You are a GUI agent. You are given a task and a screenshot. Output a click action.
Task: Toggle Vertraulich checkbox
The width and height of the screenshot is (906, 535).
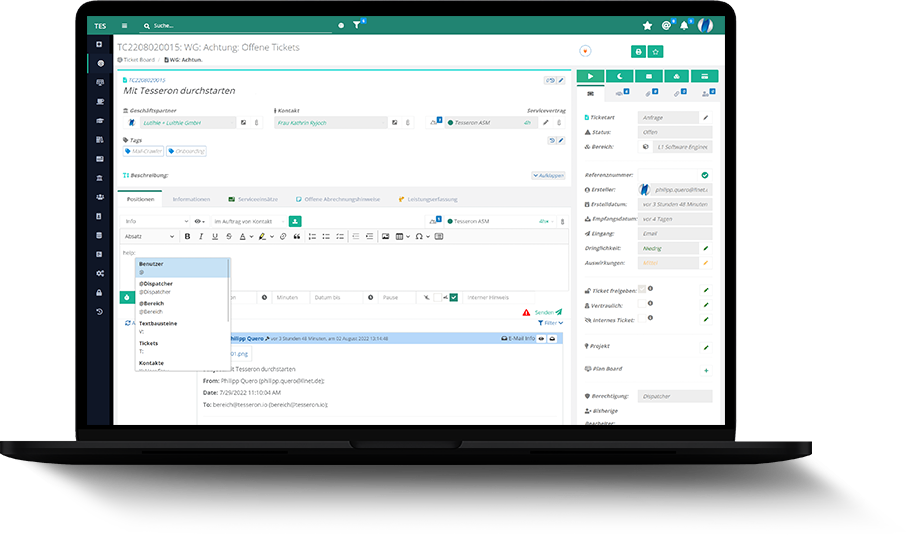click(642, 304)
